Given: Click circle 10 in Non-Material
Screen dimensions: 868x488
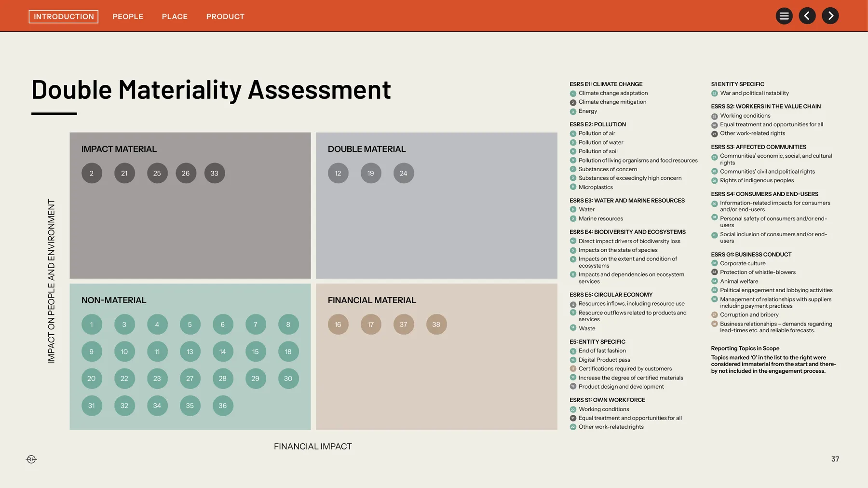Looking at the screenshot, I should tap(124, 352).
